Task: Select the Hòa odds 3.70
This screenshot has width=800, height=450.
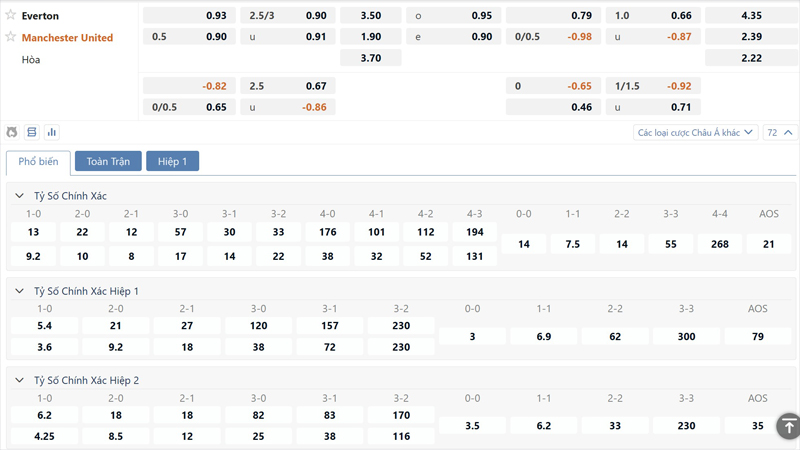Action: (370, 58)
